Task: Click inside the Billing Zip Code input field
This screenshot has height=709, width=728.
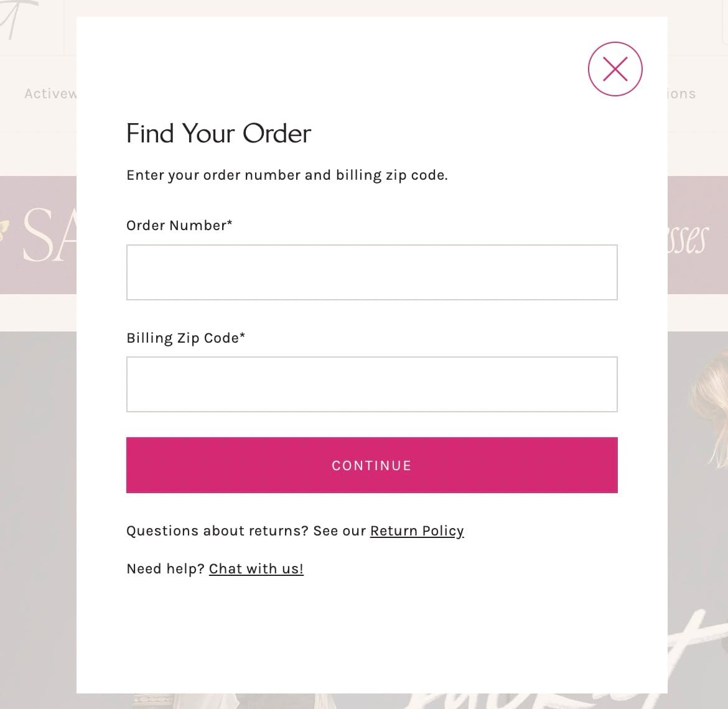Action: [371, 384]
